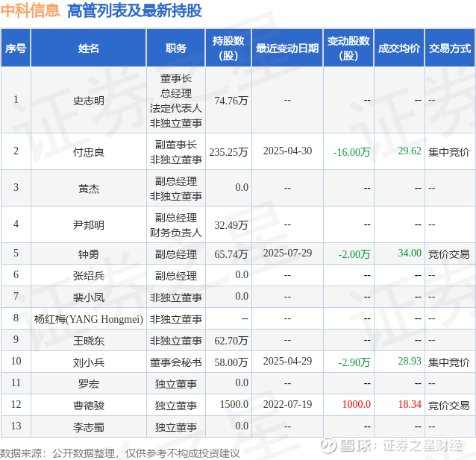
Task: Click 独立董事 in 罗宏's row
Action: click(176, 384)
